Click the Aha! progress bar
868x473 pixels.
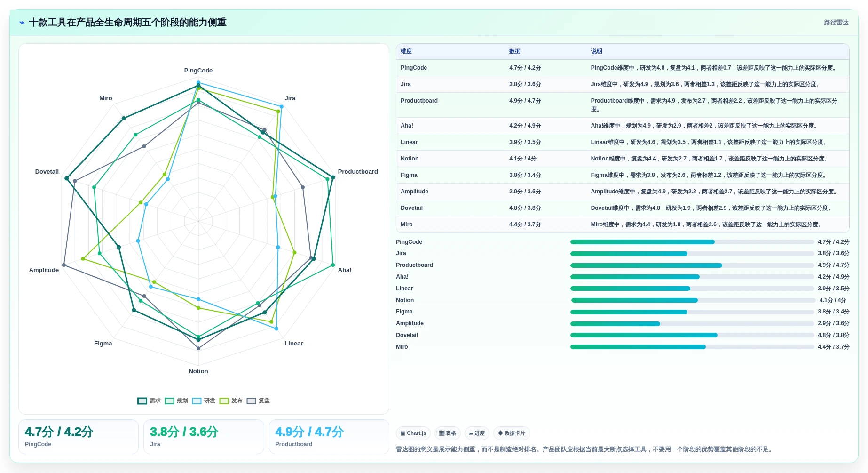tap(692, 277)
